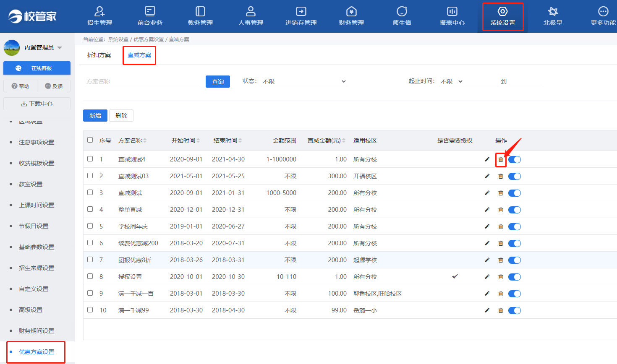The height and width of the screenshot is (364, 617).
Task: Open the 下载中心 button
Action: pyautogui.click(x=37, y=104)
